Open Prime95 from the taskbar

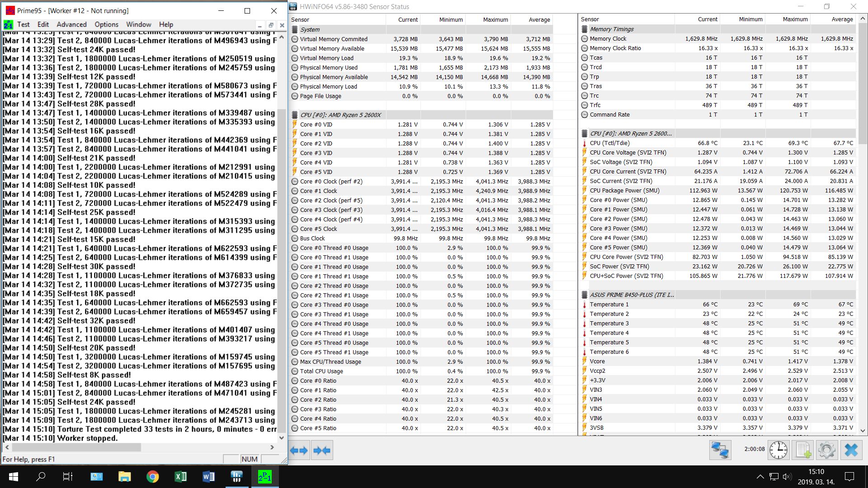click(x=264, y=477)
